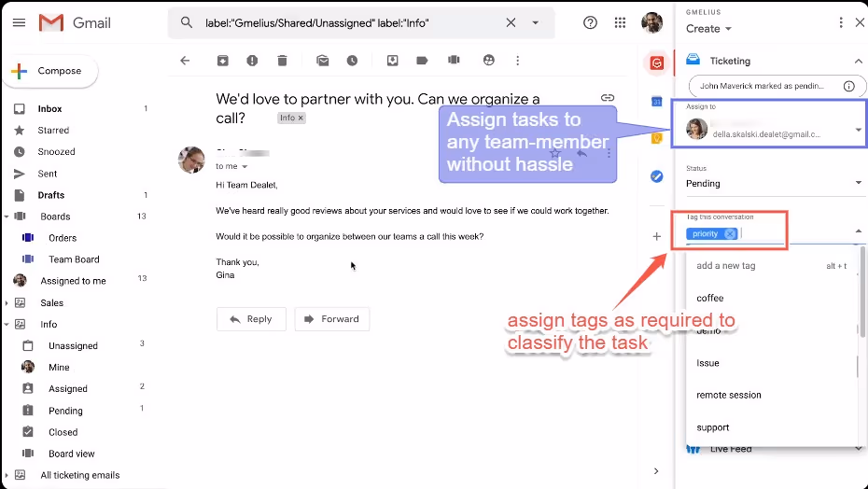Open Gmelius add-on icon in side panel
Viewport: 868px width, 489px height.
click(x=656, y=63)
